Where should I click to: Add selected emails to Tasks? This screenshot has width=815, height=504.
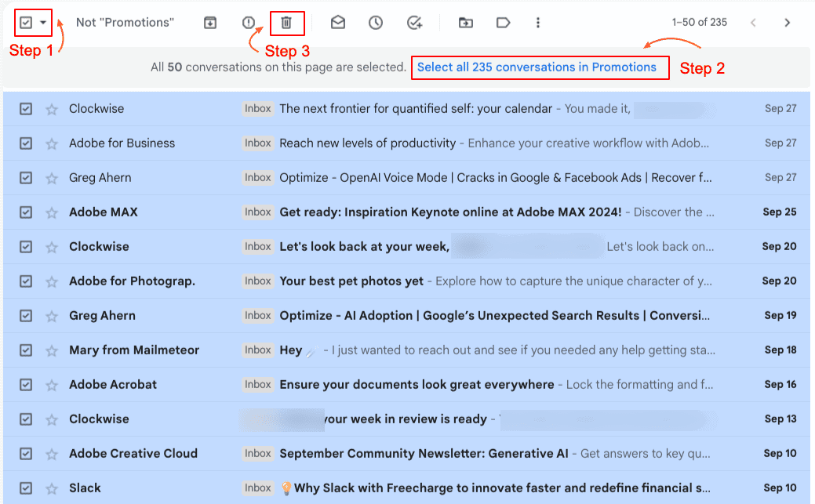(x=414, y=23)
